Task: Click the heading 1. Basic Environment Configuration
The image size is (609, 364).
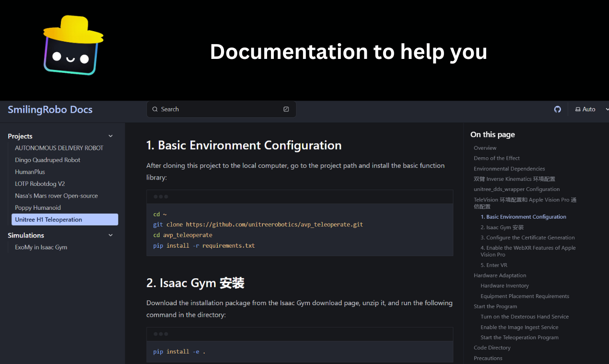Action: tap(244, 145)
